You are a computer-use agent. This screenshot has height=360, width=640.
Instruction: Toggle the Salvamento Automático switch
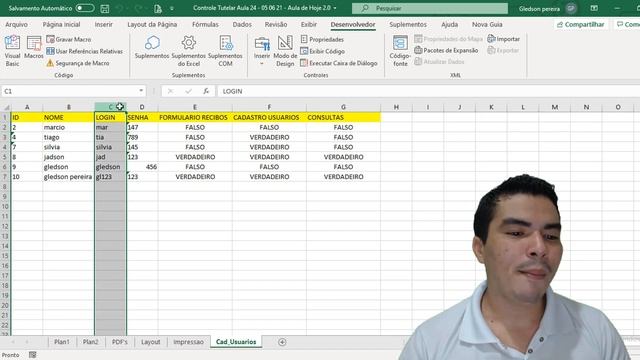click(84, 8)
